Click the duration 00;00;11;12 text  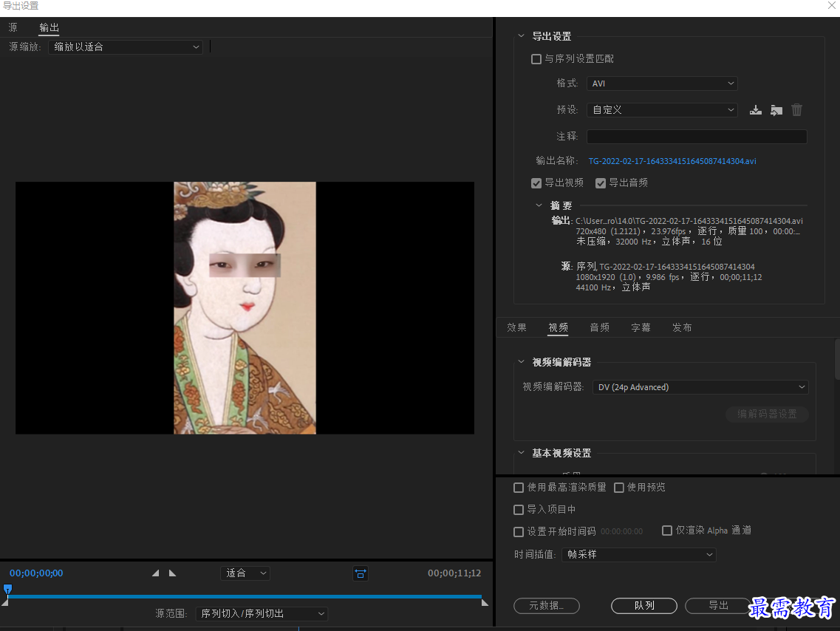coord(454,573)
